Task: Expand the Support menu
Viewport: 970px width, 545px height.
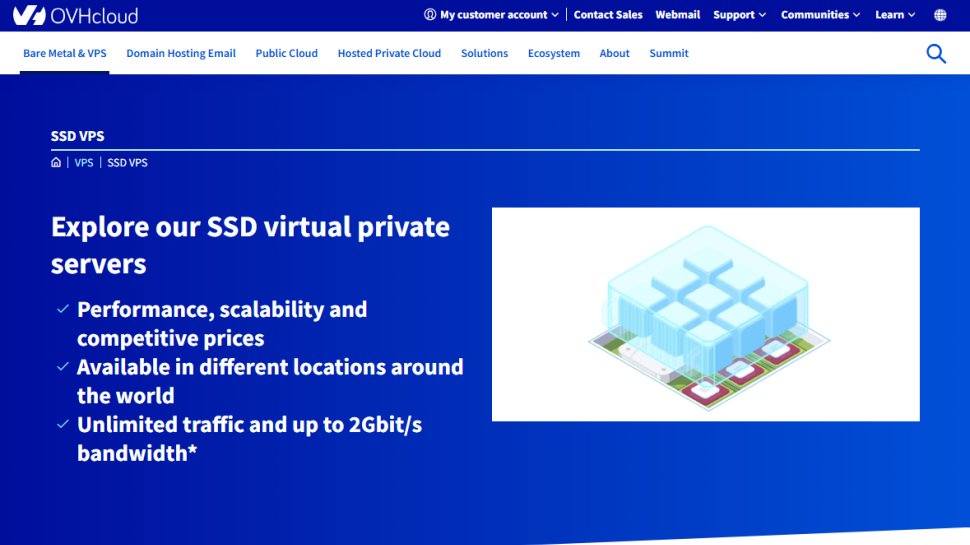Action: click(739, 15)
